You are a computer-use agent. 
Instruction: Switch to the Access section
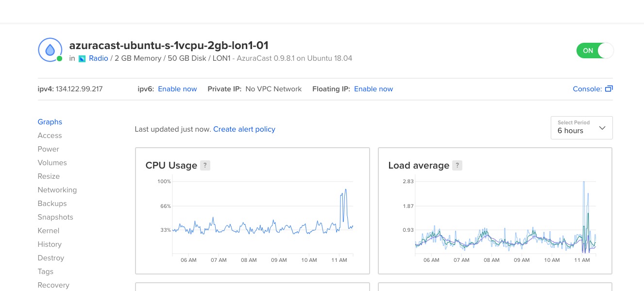click(x=50, y=136)
